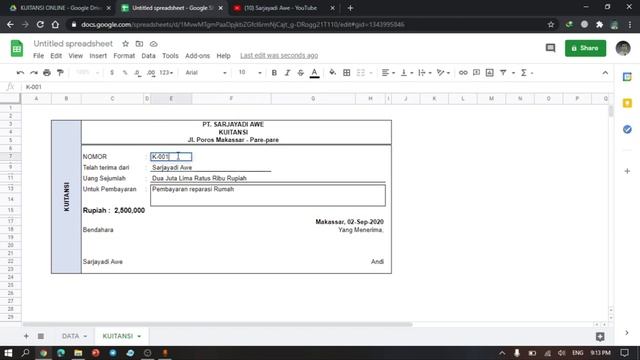Viewport: 640px width, 360px height.
Task: Click the formula bar showing K-001
Action: [314, 87]
